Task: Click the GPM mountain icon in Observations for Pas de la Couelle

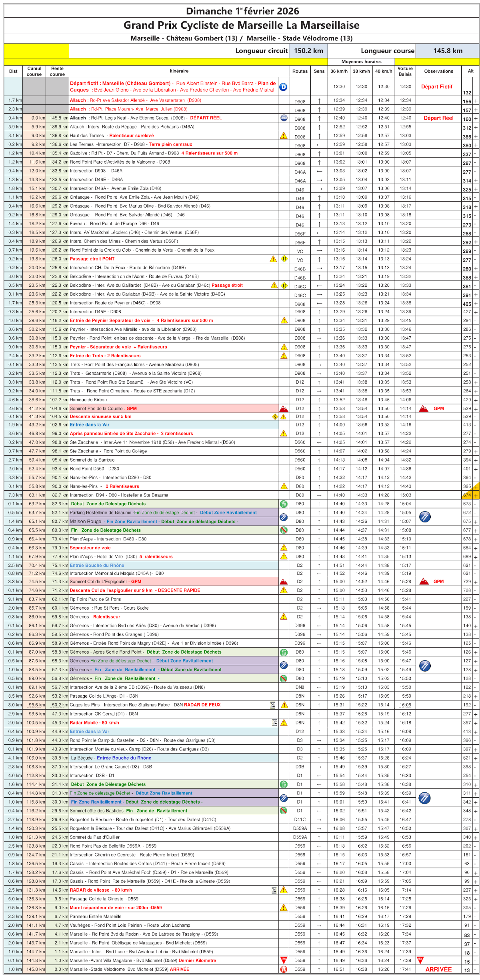Action: [424, 408]
